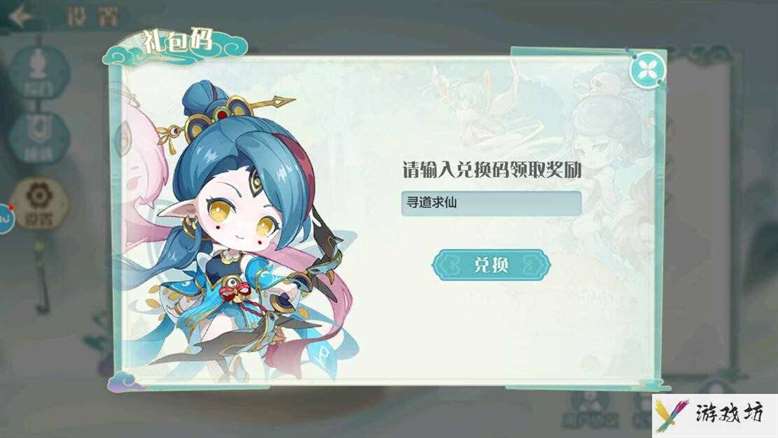
Task: Click the 设置 header title
Action: click(92, 16)
